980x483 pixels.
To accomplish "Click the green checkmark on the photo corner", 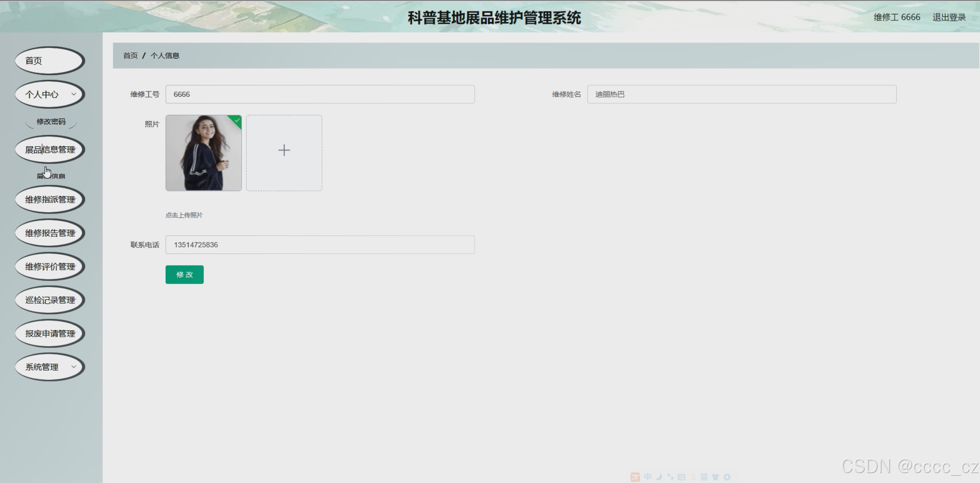I will (x=237, y=120).
